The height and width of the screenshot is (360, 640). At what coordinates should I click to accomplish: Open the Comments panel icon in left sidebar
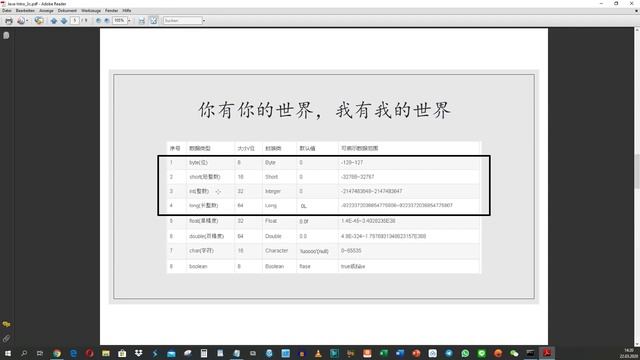6,324
